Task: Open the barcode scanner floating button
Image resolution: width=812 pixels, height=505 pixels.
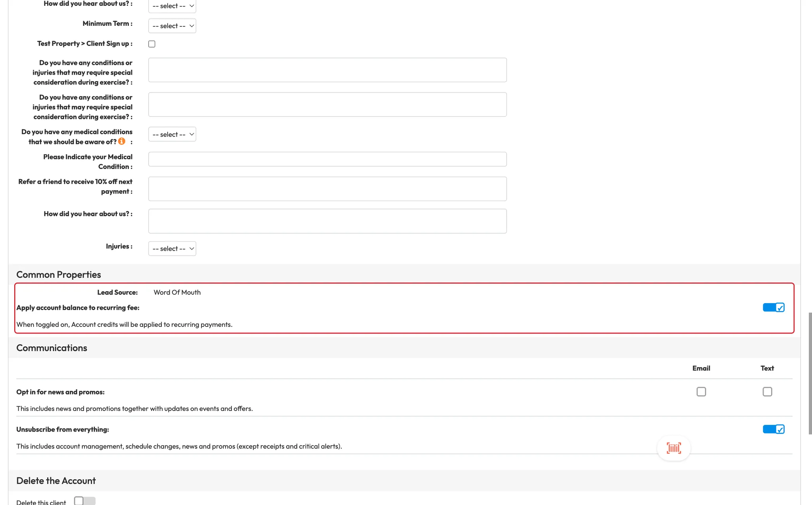Action: (674, 448)
